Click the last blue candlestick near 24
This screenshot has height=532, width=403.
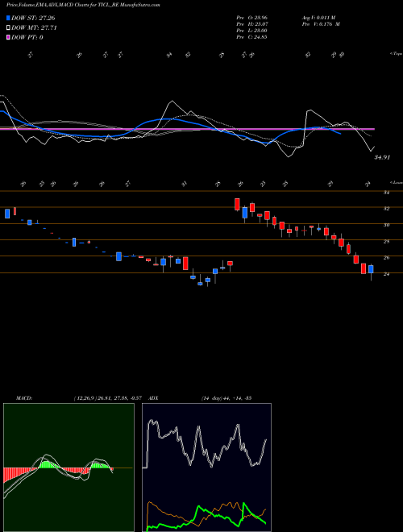[371, 269]
